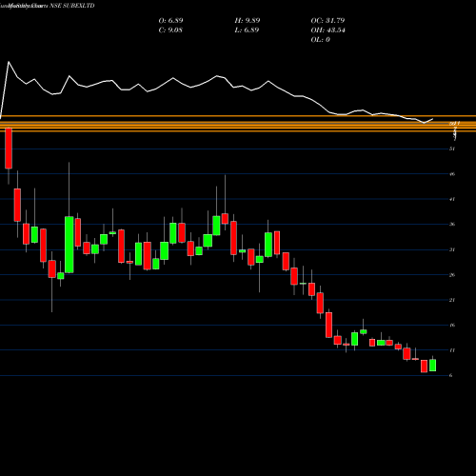Image resolution: width=476 pixels, height=476 pixels.
Task: Click the 41 price axis label
Action: 452,199
